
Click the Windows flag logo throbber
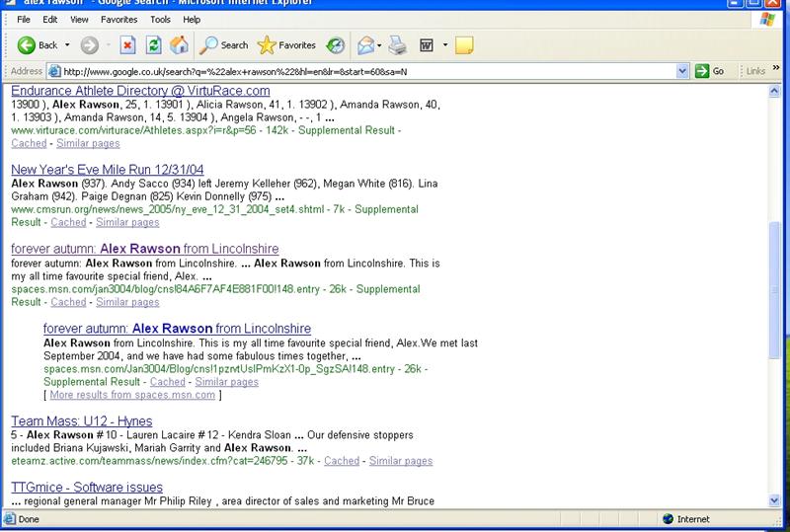(767, 20)
